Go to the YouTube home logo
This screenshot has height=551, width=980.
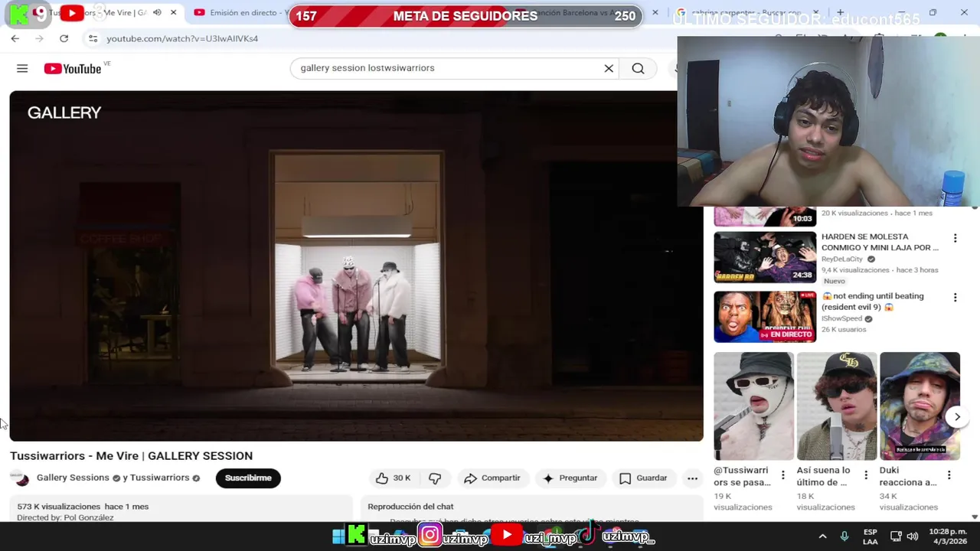tap(73, 69)
